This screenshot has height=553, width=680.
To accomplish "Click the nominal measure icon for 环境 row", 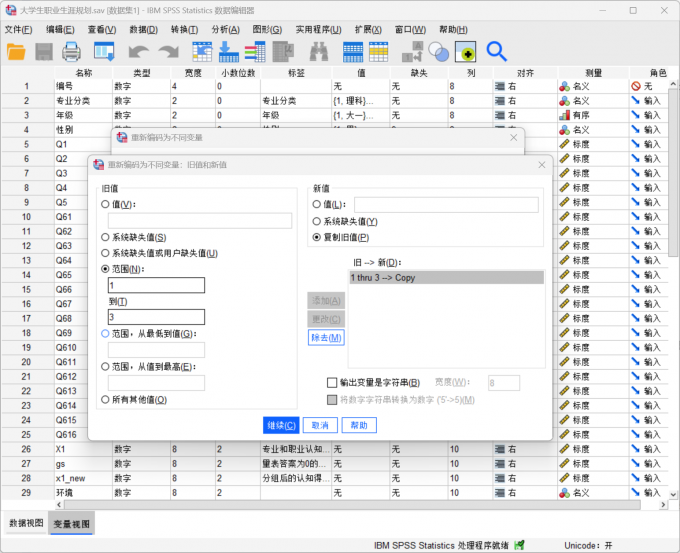I will pyautogui.click(x=564, y=493).
